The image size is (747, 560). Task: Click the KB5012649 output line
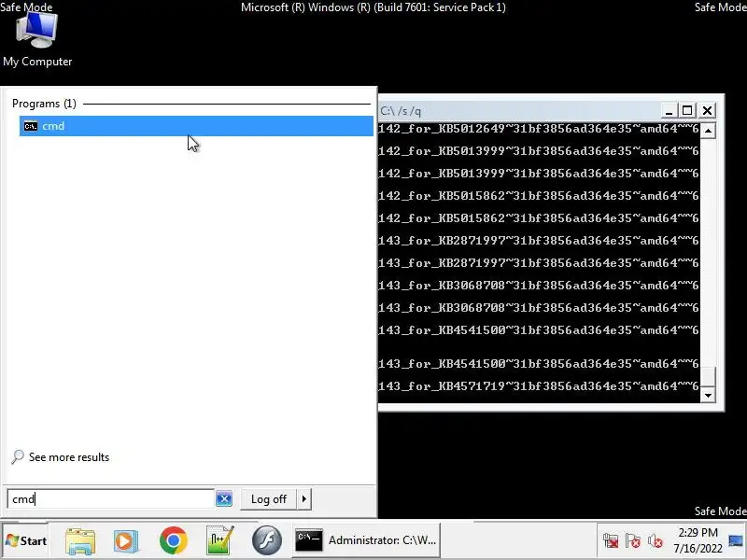tap(539, 129)
